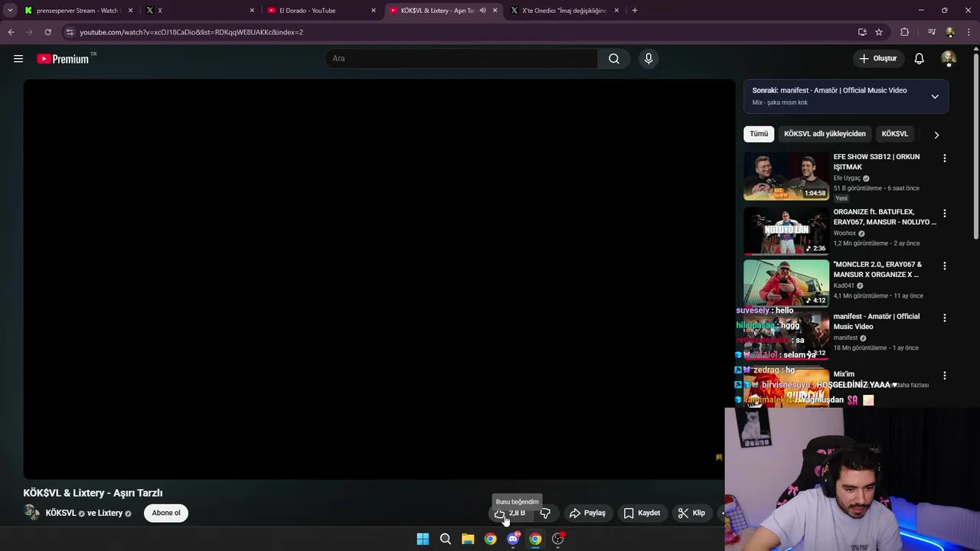The height and width of the screenshot is (551, 980).
Task: Open the account avatar menu
Action: tap(949, 59)
